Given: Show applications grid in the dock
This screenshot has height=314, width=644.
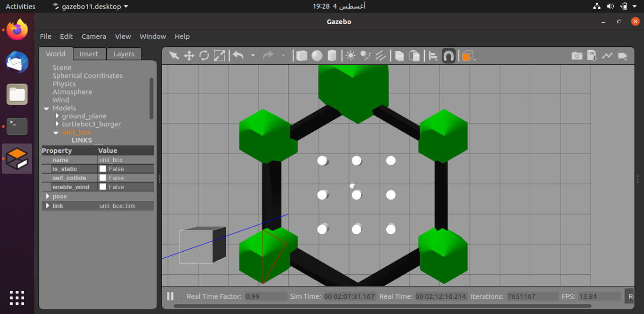Looking at the screenshot, I should coord(17,297).
